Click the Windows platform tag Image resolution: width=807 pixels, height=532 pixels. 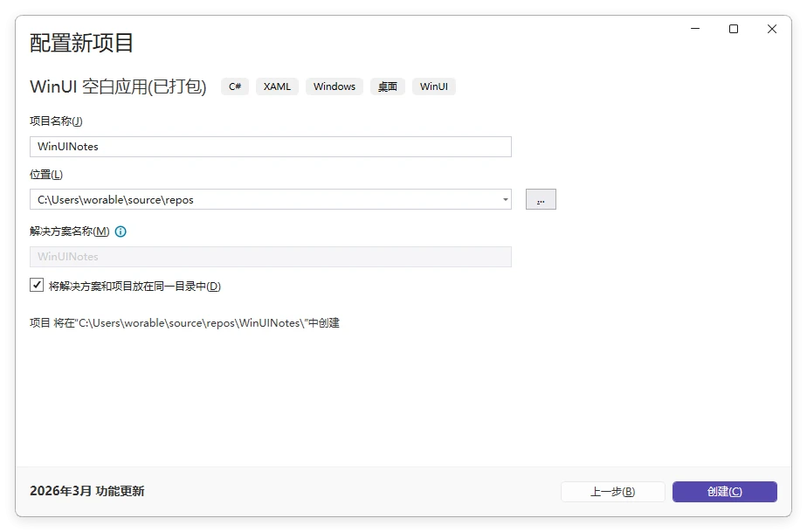335,86
